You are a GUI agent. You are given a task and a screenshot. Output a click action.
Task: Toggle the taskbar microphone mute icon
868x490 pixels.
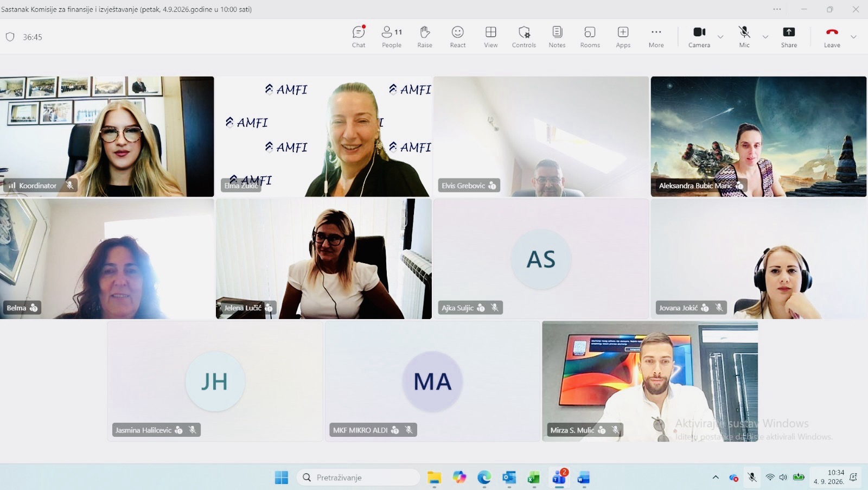pyautogui.click(x=752, y=478)
